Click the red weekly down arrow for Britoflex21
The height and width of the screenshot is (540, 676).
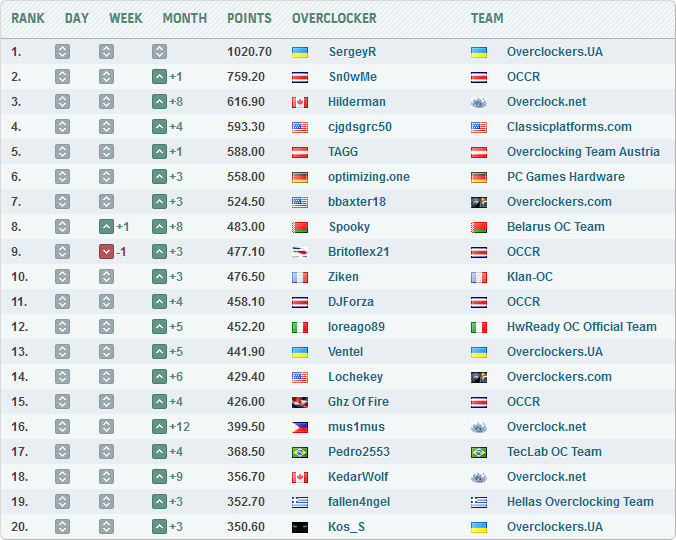click(106, 252)
